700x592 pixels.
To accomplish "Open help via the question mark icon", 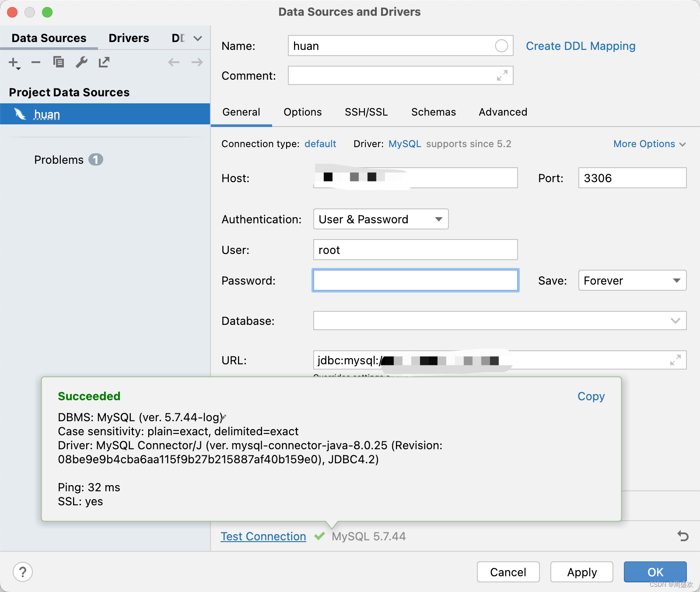I will tap(23, 572).
